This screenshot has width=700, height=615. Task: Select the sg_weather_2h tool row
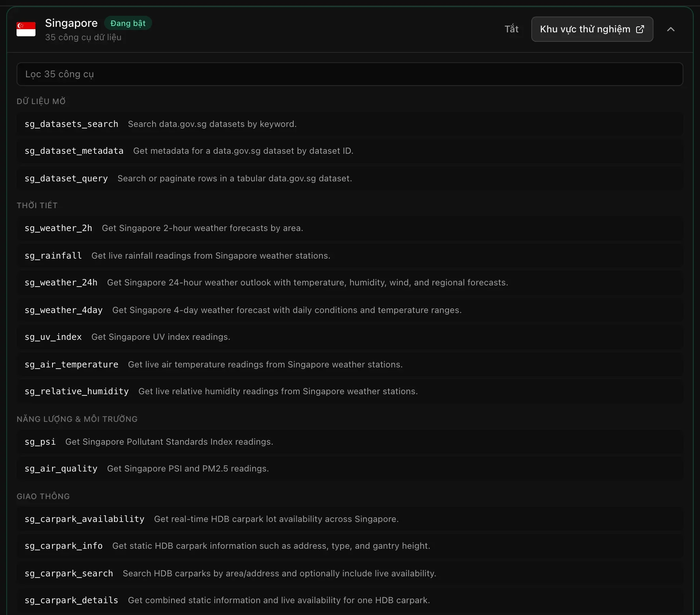(350, 228)
